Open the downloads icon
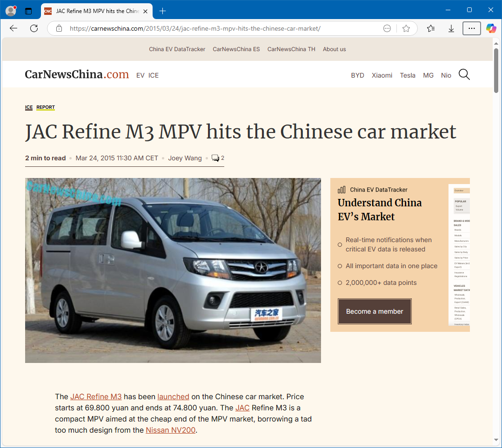 [x=451, y=28]
